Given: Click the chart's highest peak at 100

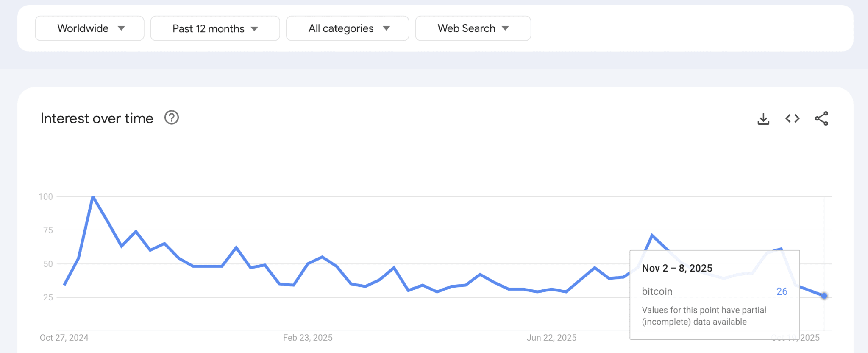Looking at the screenshot, I should point(93,197).
